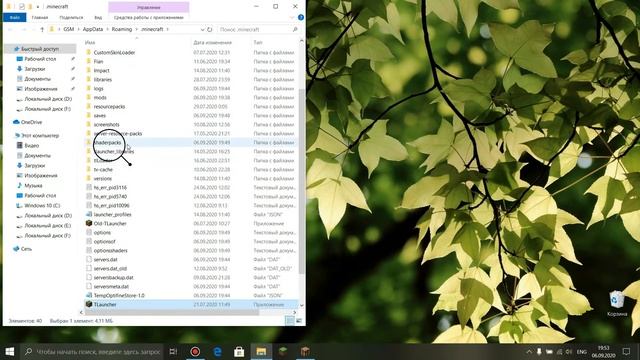
Task: Open the Вид ribbon tab
Action: tap(98, 18)
